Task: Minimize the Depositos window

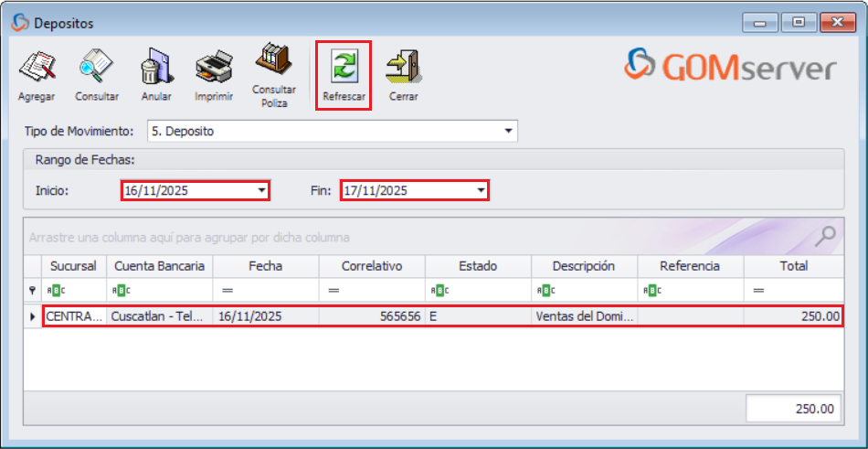Action: click(x=760, y=23)
